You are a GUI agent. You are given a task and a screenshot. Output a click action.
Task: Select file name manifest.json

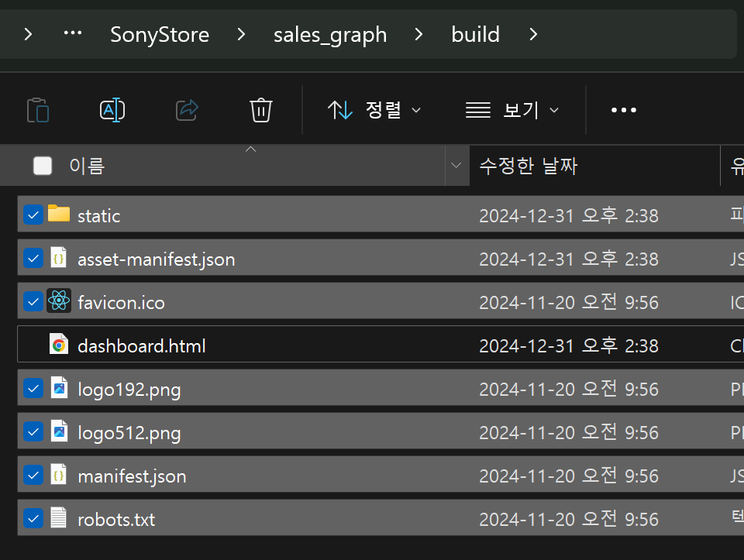[132, 476]
